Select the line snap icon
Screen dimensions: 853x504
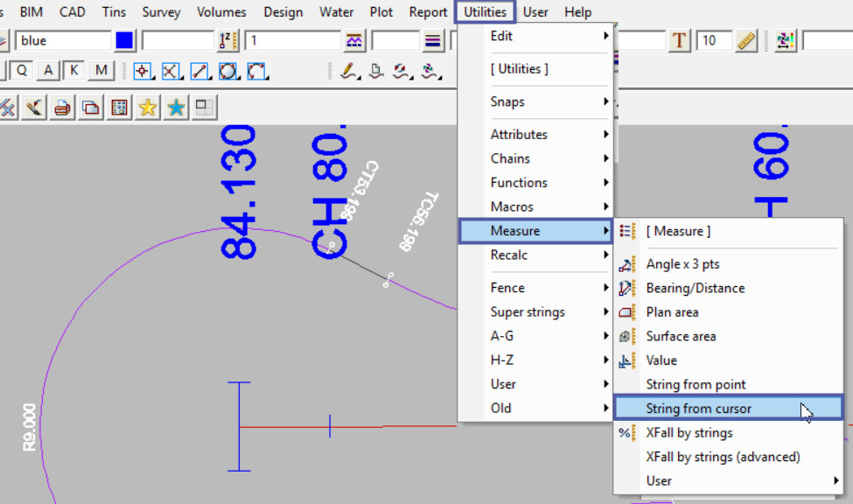coord(199,71)
